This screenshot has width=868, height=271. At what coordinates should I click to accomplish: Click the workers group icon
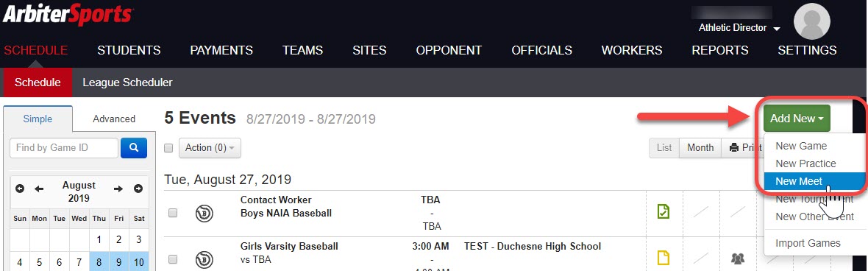click(x=737, y=258)
